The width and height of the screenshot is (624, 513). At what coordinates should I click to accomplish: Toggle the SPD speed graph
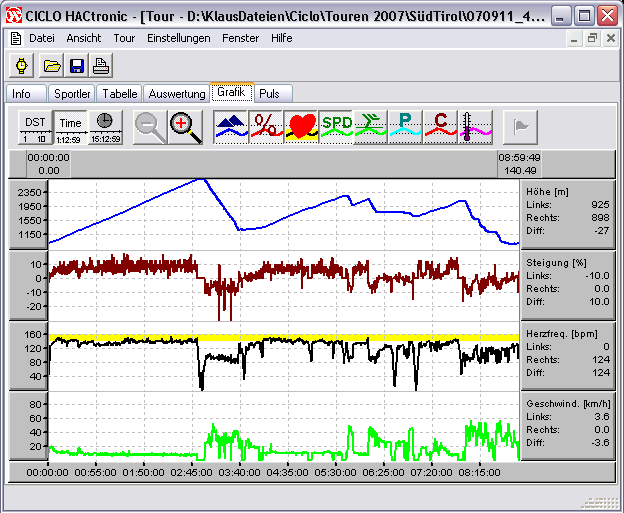point(336,128)
